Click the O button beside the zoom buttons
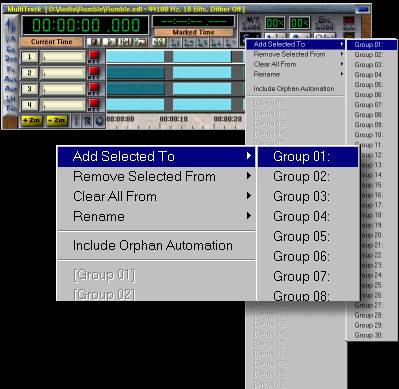399x389 pixels. click(x=99, y=121)
